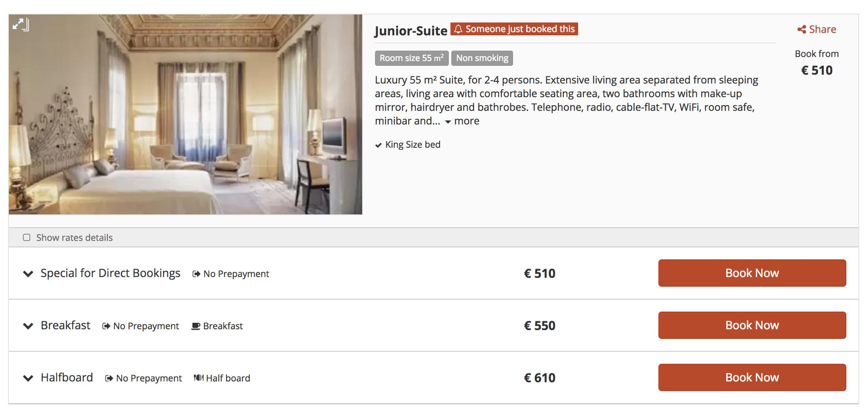Book the €510 Direct Bookings rate
Viewport: 868px width, 420px height.
[x=752, y=273]
